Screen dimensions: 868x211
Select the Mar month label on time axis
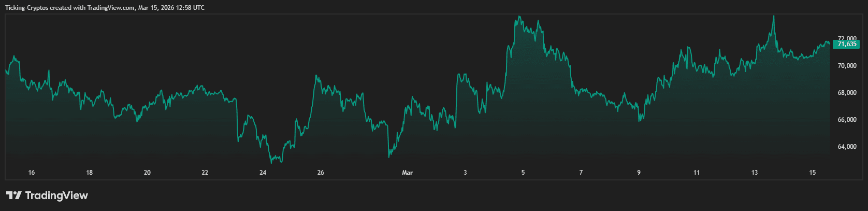coord(408,173)
